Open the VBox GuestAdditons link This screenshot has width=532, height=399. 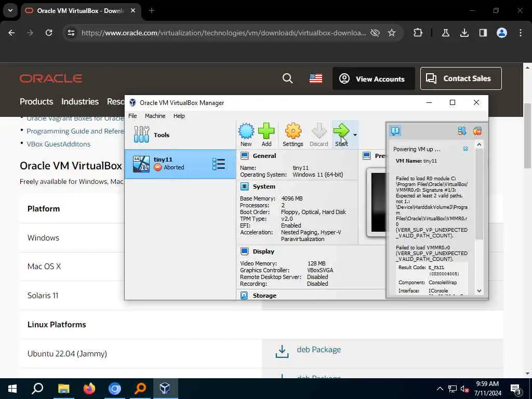pyautogui.click(x=58, y=144)
